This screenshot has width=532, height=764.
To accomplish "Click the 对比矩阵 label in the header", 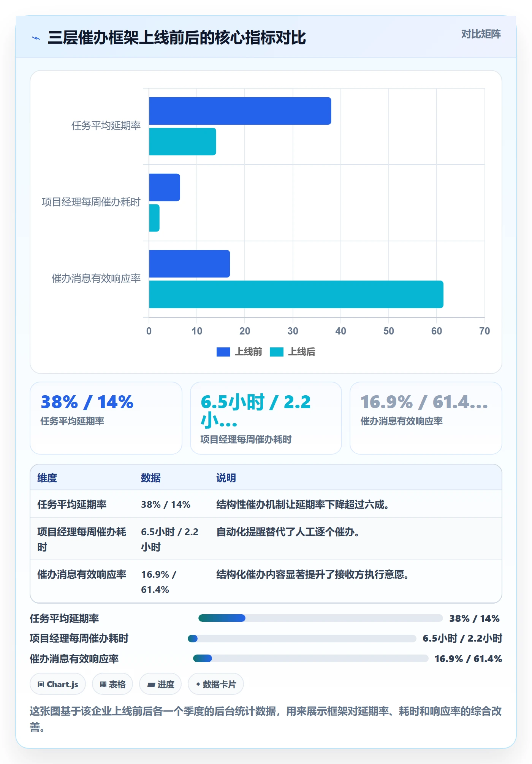I will [x=481, y=34].
